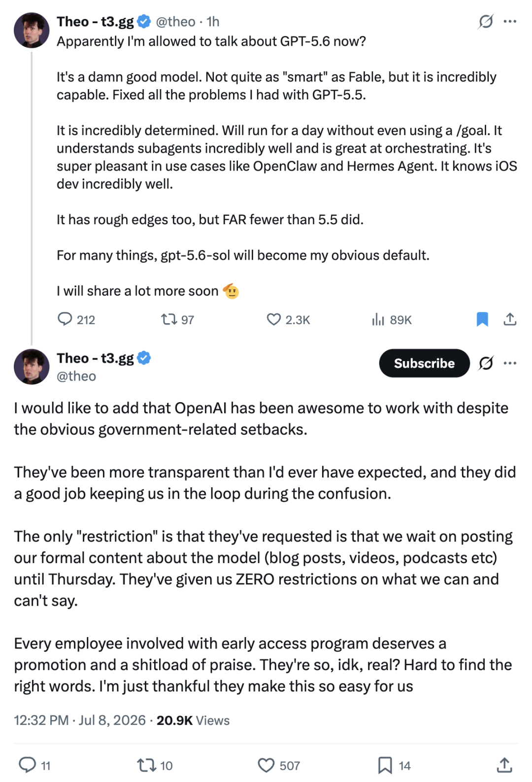The image size is (532, 782).
Task: View analytics showing 89K views
Action: 392,319
